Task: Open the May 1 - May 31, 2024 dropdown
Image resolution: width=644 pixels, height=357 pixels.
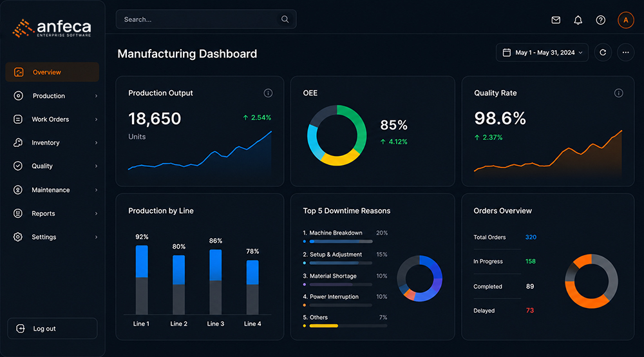Action: coord(542,53)
